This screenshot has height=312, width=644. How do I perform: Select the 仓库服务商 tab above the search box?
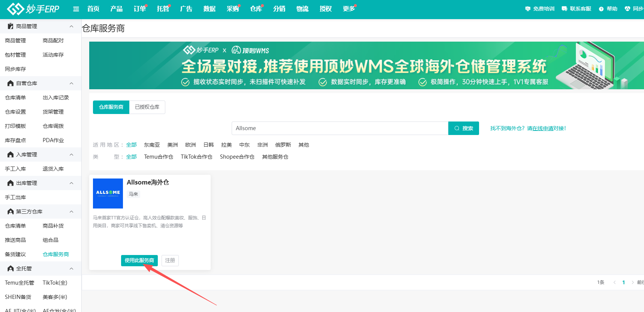coord(111,107)
